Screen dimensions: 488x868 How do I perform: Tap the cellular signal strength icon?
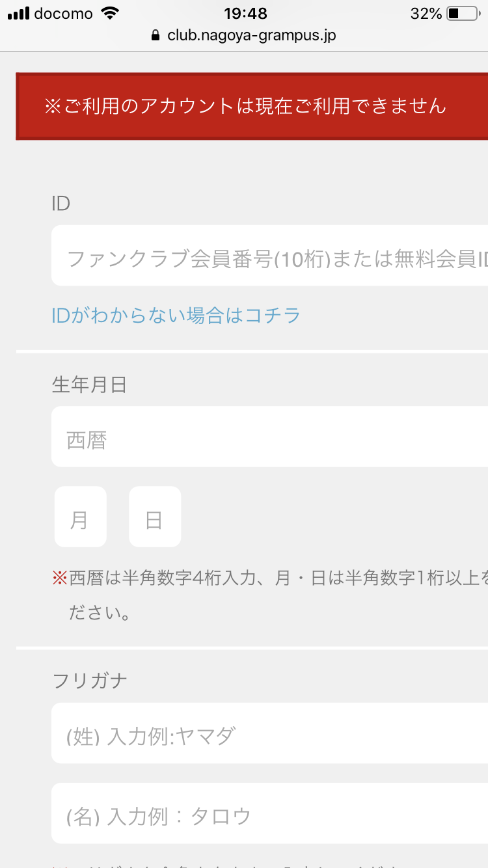[18, 14]
